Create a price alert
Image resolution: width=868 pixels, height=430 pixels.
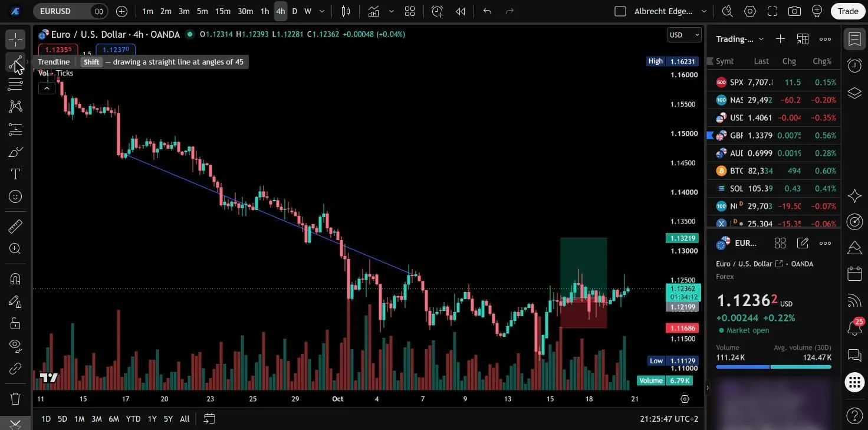tap(437, 11)
